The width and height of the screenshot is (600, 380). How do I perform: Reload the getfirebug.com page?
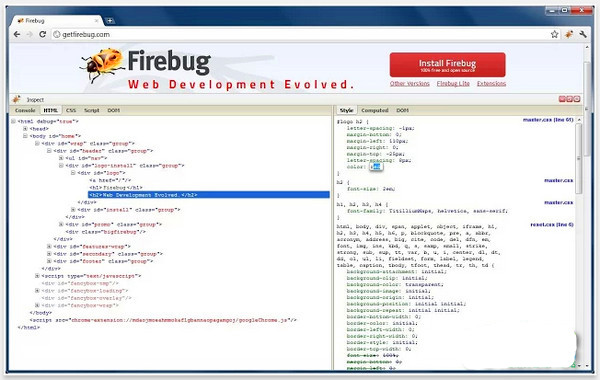point(42,34)
